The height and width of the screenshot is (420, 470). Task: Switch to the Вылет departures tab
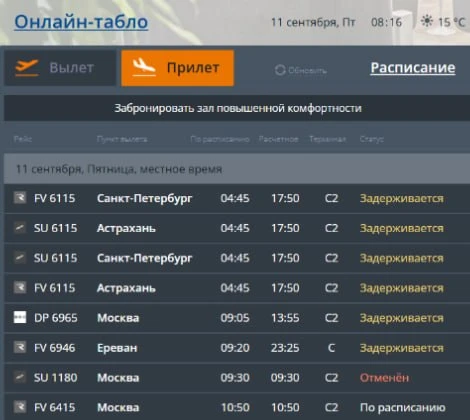[x=60, y=68]
